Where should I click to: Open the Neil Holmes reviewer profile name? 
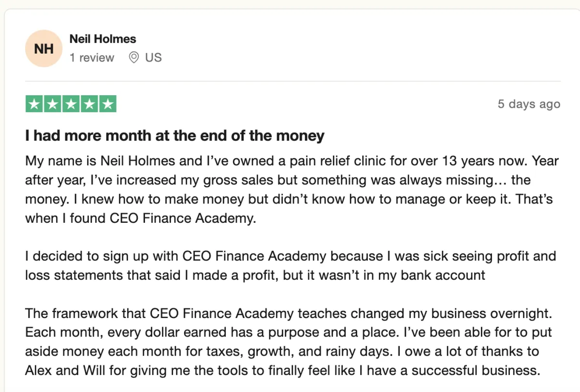103,39
